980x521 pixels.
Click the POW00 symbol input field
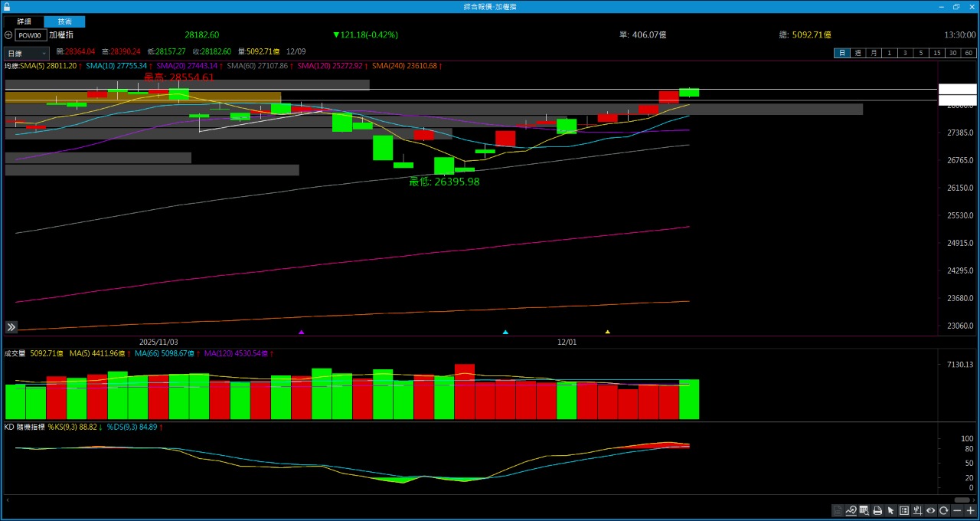click(x=31, y=35)
